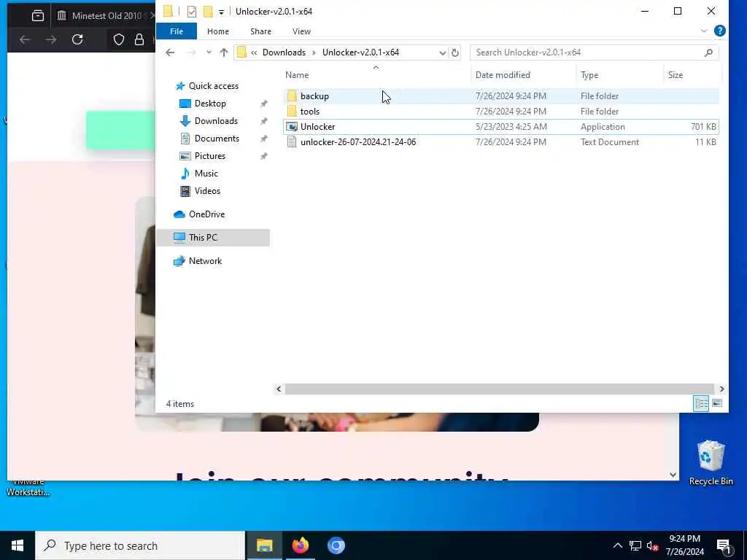Open the Home ribbon tab
The height and width of the screenshot is (560, 747).
[217, 31]
